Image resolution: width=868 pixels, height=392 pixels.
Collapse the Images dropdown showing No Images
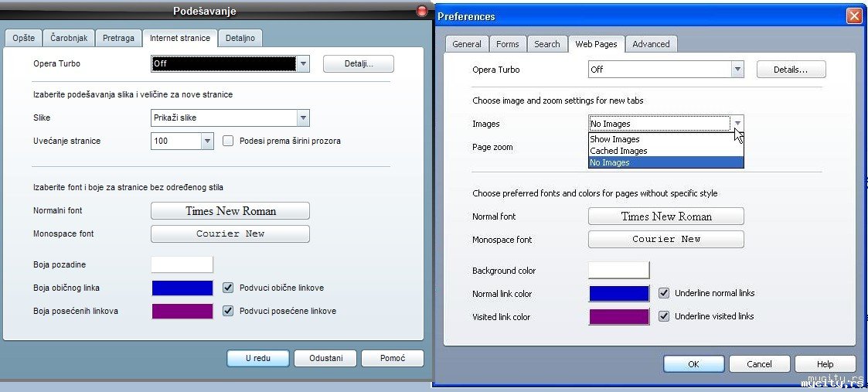(x=737, y=124)
